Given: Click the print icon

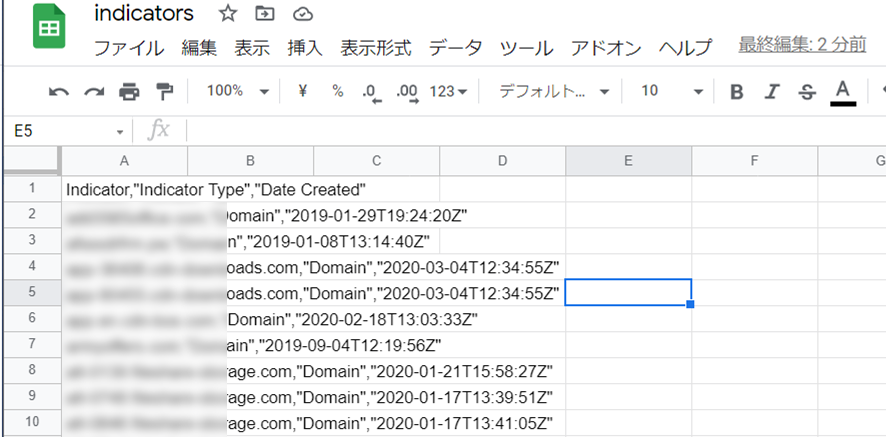Looking at the screenshot, I should tap(129, 92).
